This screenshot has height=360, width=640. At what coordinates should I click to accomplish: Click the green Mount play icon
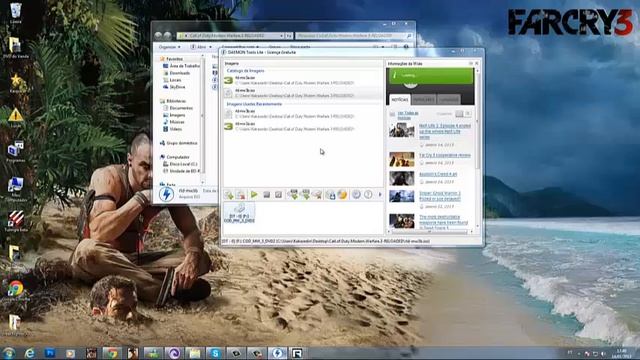coord(254,195)
